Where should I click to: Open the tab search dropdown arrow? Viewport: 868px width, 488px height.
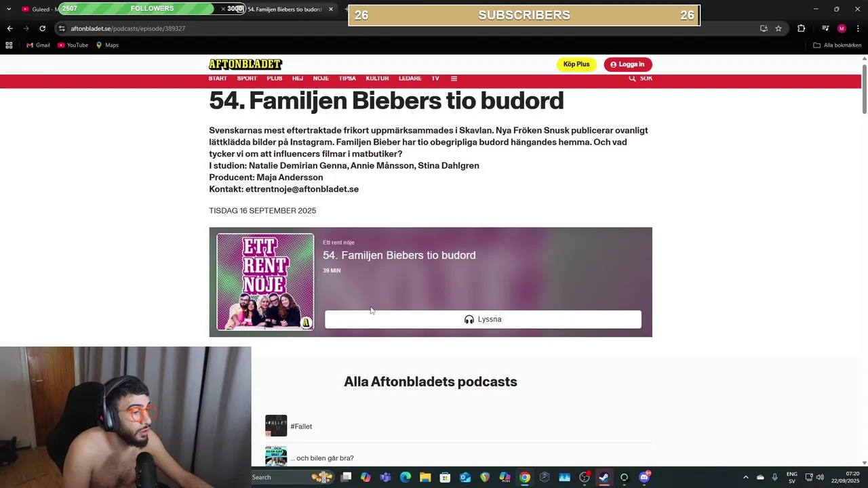tap(9, 9)
